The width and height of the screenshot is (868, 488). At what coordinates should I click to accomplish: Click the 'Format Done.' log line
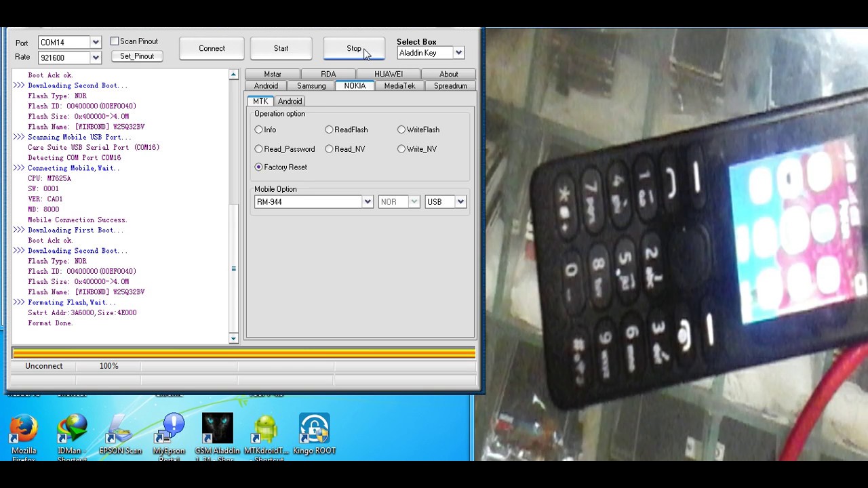(50, 323)
